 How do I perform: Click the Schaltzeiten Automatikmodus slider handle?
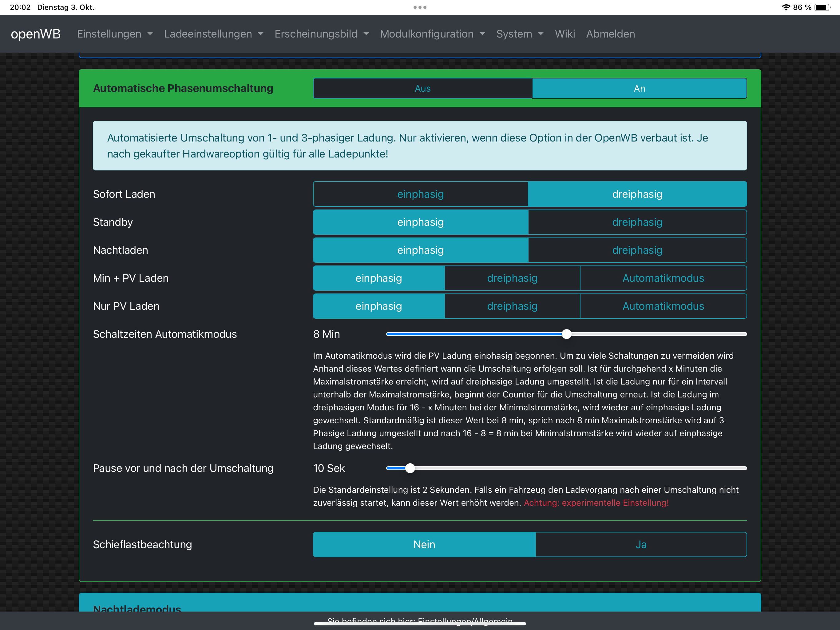[x=566, y=334]
